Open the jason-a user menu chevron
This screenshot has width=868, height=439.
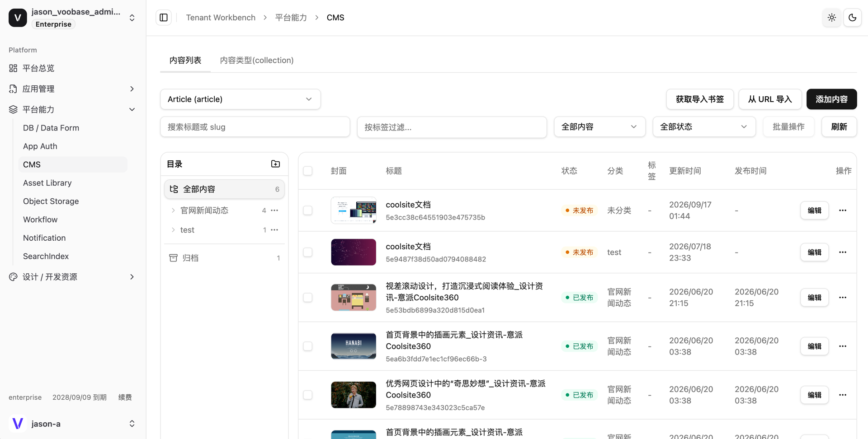click(132, 424)
